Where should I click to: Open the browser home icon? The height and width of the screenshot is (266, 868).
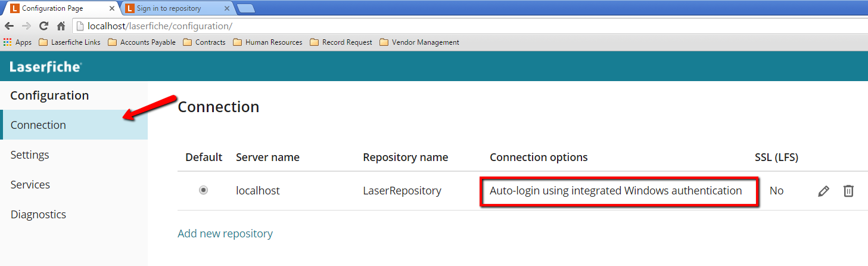click(61, 26)
